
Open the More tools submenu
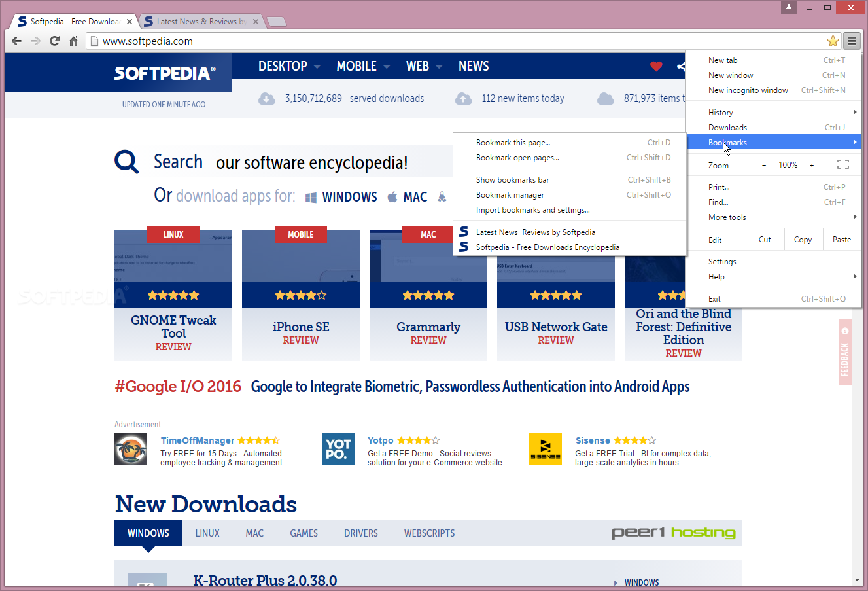pos(773,217)
